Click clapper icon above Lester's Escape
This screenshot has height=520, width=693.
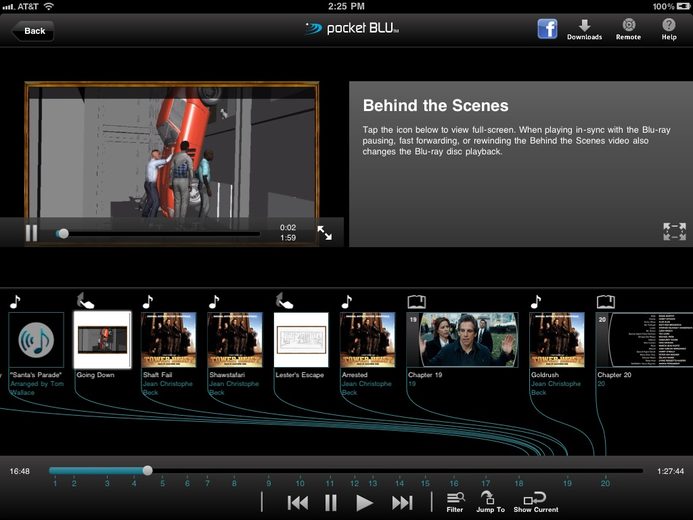(284, 301)
